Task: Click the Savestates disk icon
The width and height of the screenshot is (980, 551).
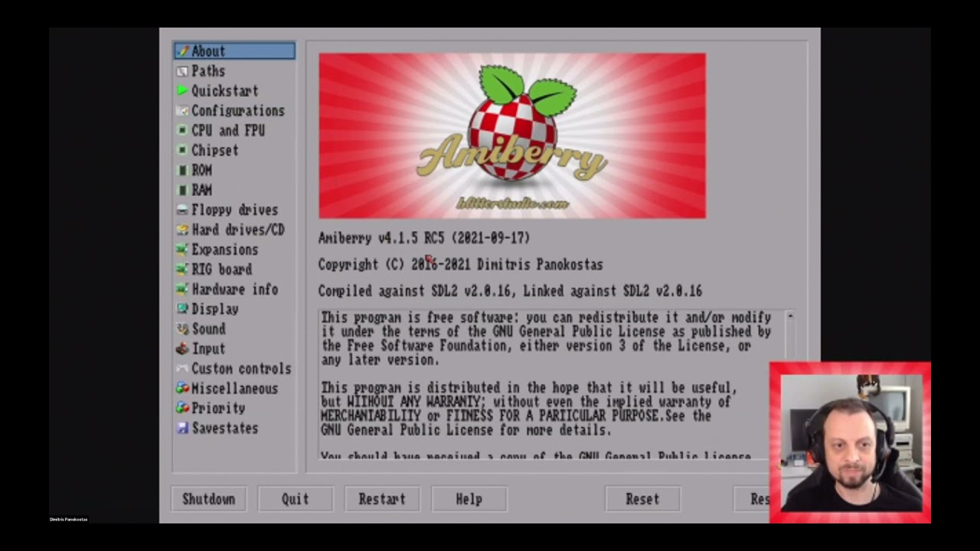Action: [181, 429]
